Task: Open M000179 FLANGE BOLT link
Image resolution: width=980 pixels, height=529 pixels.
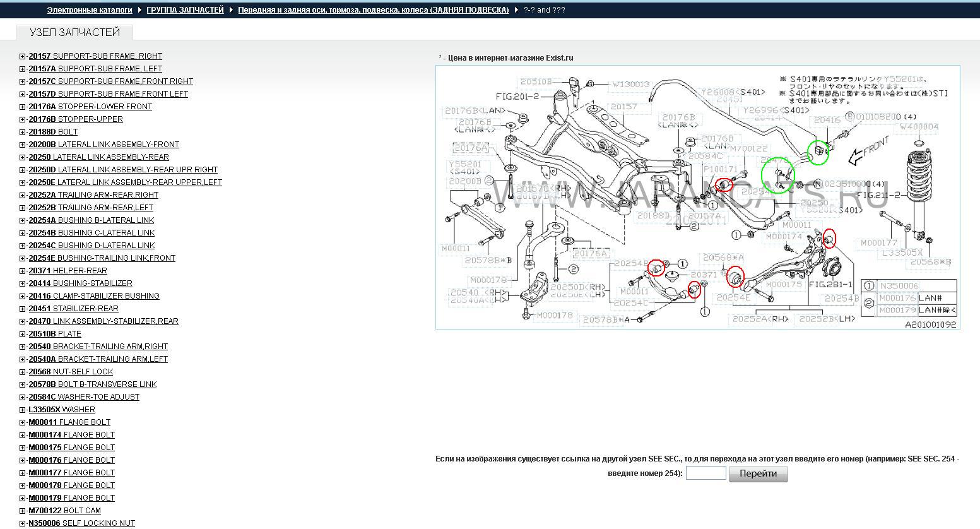Action: [x=71, y=498]
